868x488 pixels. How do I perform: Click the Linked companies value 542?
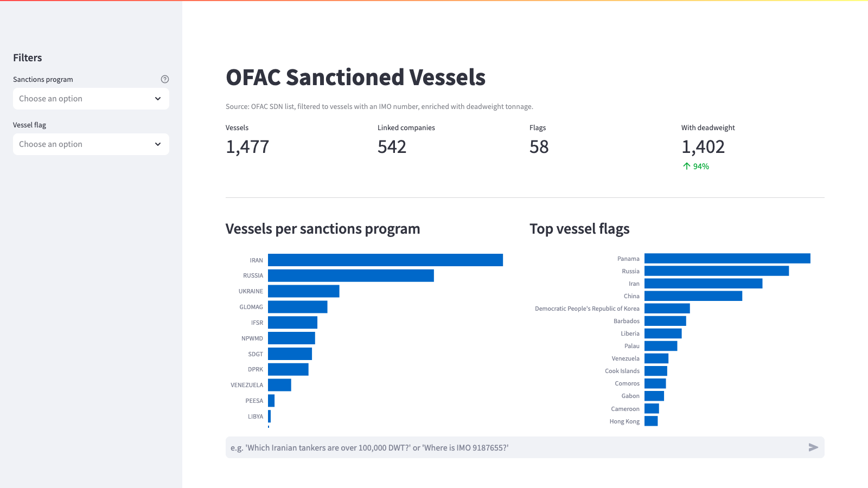pos(392,147)
